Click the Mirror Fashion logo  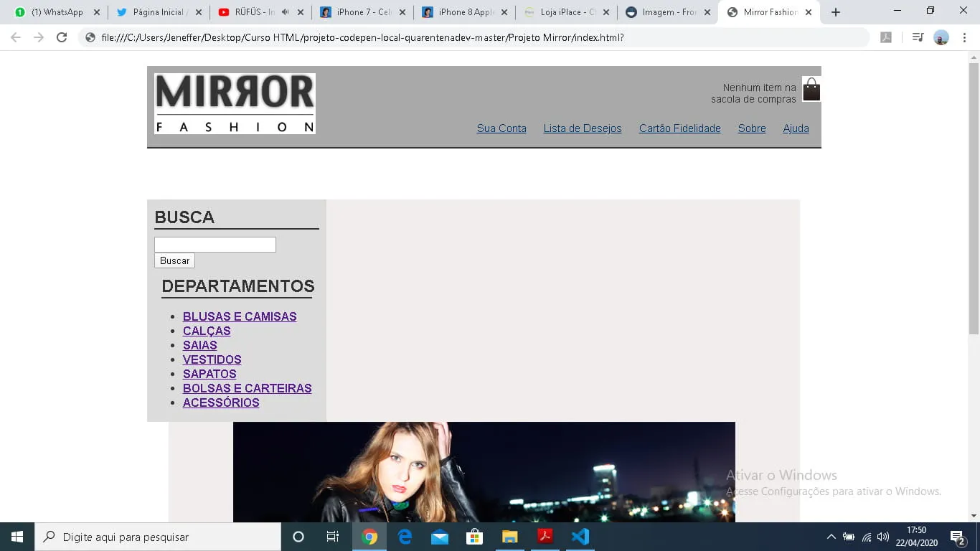click(235, 103)
